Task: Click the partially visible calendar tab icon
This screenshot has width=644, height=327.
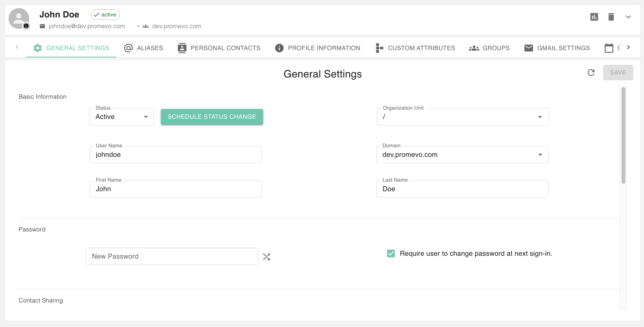Action: click(x=609, y=48)
